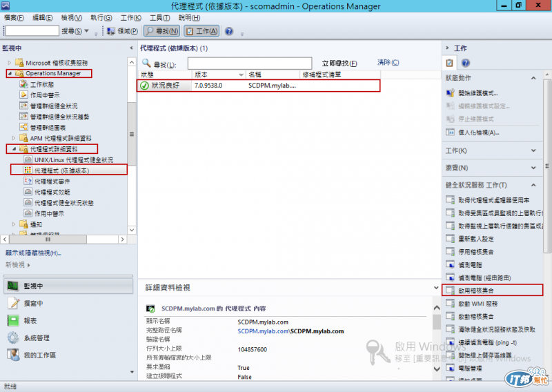Viewport: 552px width, 392px height.
Task: Open the 工作(K) menu in menu bar
Action: pyautogui.click(x=130, y=18)
